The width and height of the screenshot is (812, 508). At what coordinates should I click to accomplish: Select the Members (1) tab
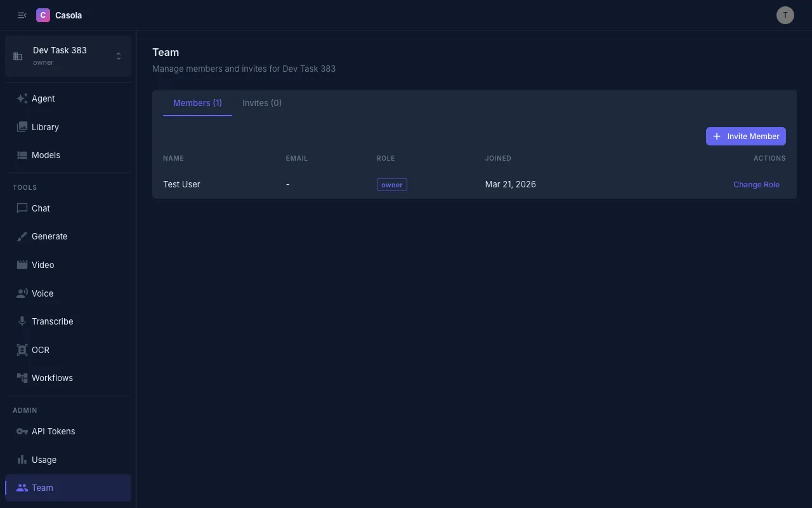(197, 102)
